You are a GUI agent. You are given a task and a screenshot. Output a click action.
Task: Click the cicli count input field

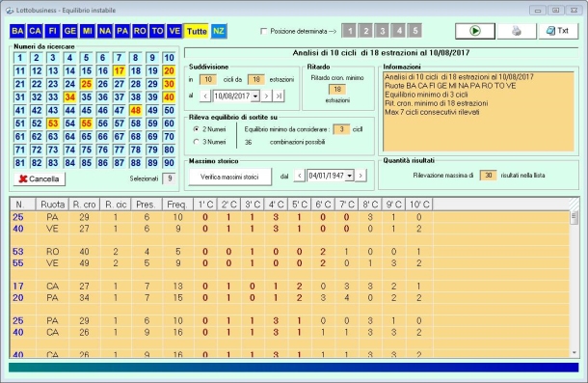click(x=208, y=80)
